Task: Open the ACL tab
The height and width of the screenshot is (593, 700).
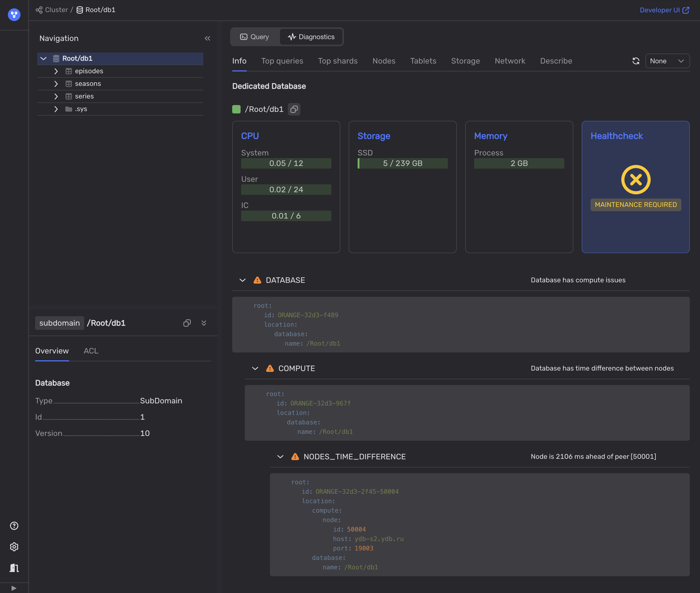Action: click(91, 351)
